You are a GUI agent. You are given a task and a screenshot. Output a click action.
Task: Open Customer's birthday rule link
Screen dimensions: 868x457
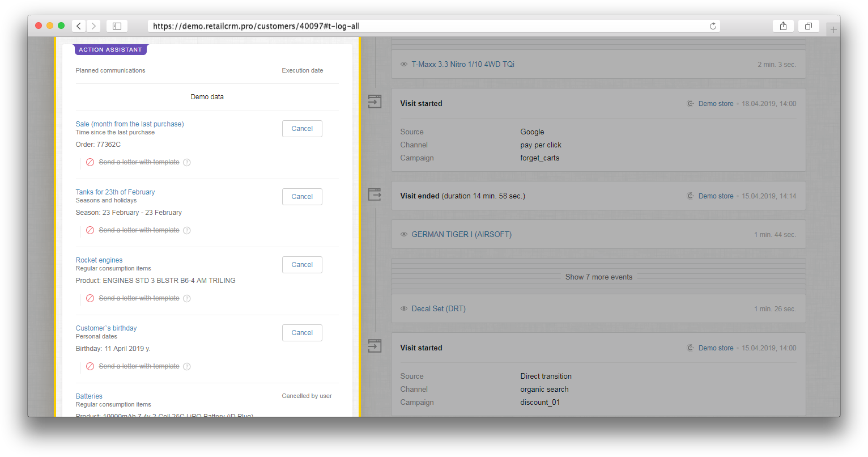point(106,328)
